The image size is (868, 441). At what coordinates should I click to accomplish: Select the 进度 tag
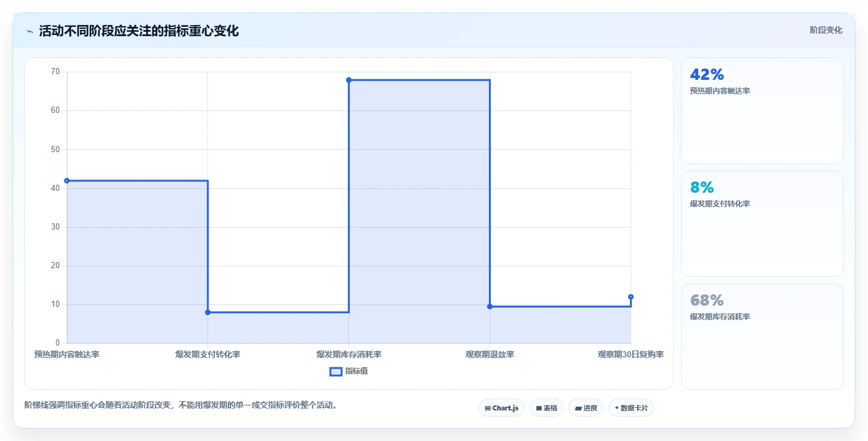coord(586,408)
